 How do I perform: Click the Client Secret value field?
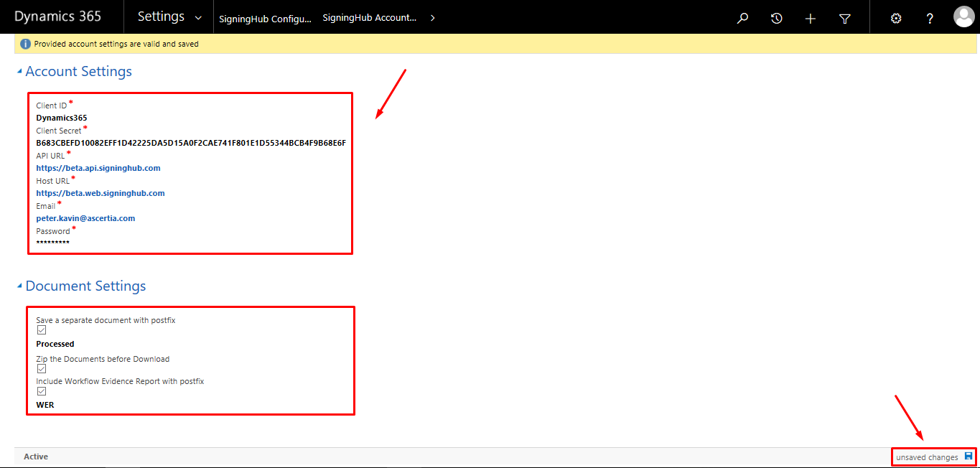[191, 143]
